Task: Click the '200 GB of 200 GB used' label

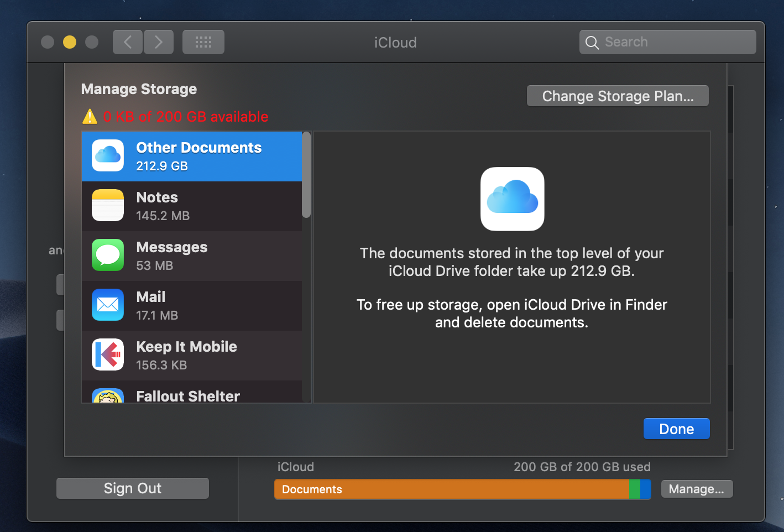Action: click(x=582, y=467)
